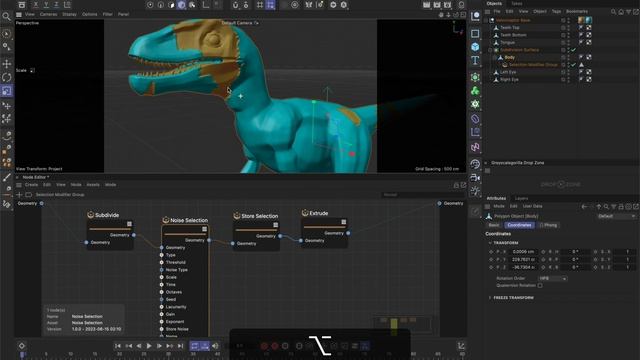This screenshot has width=640, height=360.
Task: Toggle the Selection Modifier Group enable checkmark
Action: (573, 64)
